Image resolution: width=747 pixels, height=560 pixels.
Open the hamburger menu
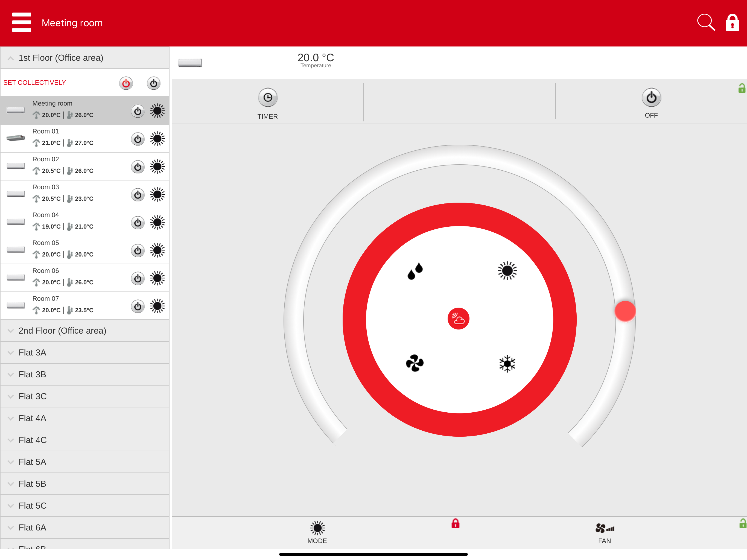point(22,22)
